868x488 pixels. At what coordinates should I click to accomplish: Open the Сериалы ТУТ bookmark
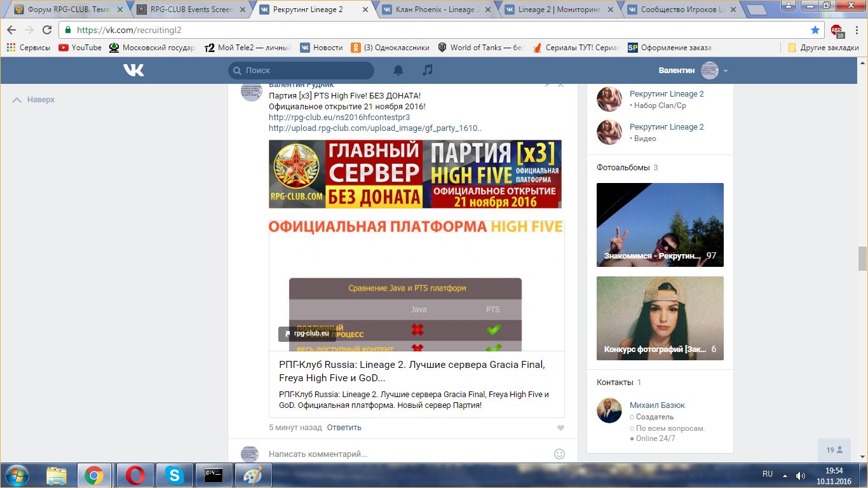[575, 48]
